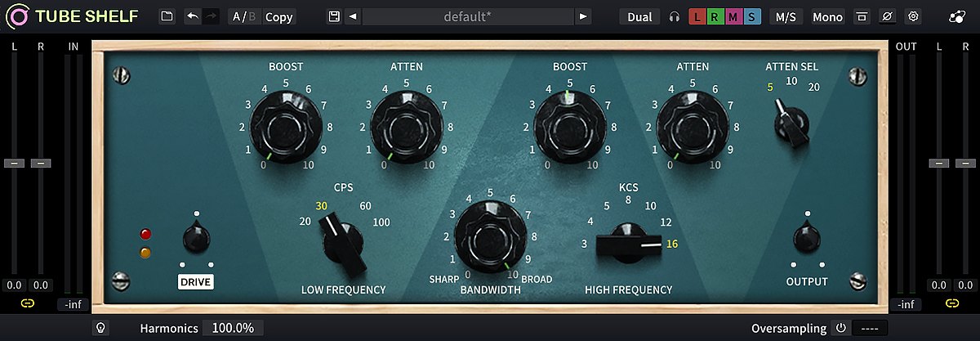Toggle the M/S mode button
Screen dimensions: 980x341
coord(786,16)
